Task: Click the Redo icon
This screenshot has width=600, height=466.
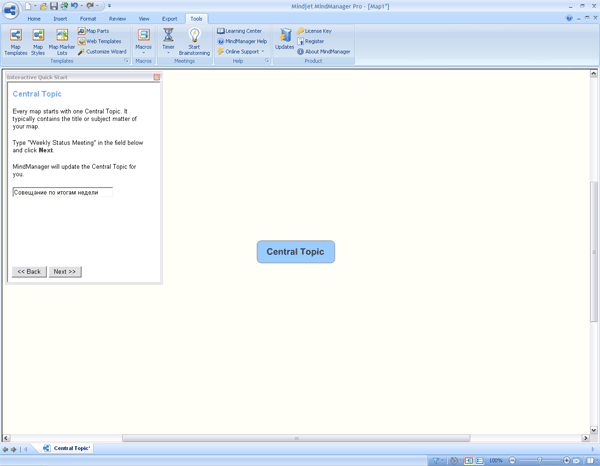Action: (90, 6)
